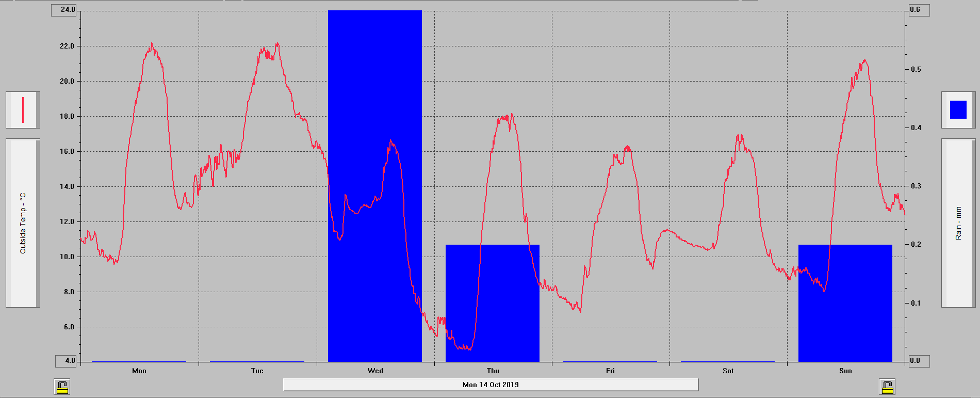Screen dimensions: 980x398
Task: Select the 0.0 rain scale minimum box
Action: pyautogui.click(x=918, y=361)
